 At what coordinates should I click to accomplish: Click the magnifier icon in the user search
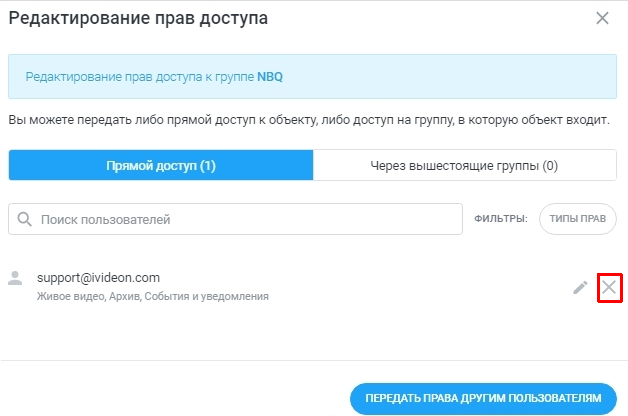[24, 219]
